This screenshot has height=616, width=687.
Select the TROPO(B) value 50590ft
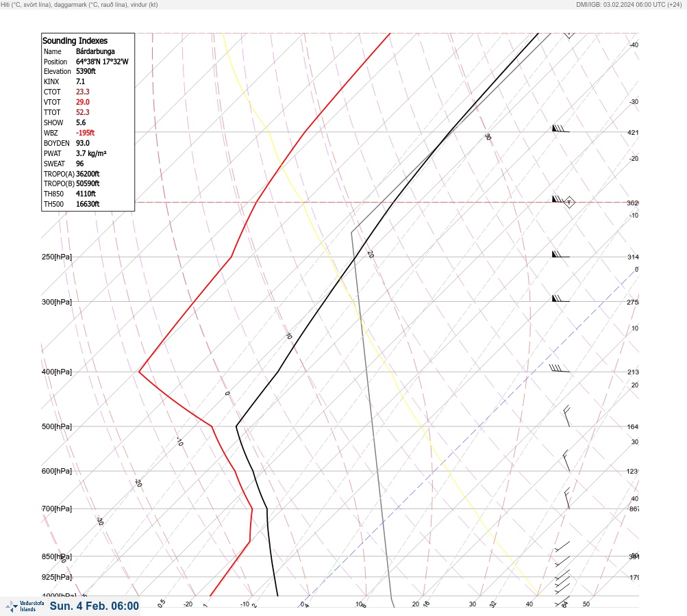(88, 183)
